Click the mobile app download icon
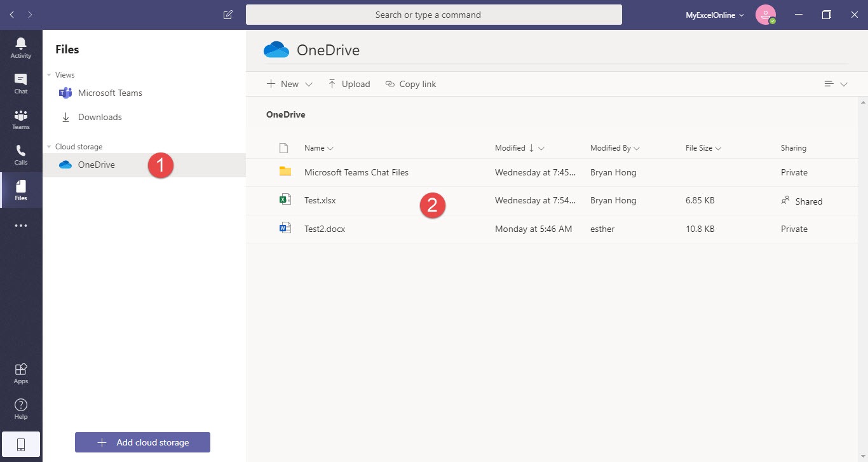Screen dimensions: 868x462 21,445
